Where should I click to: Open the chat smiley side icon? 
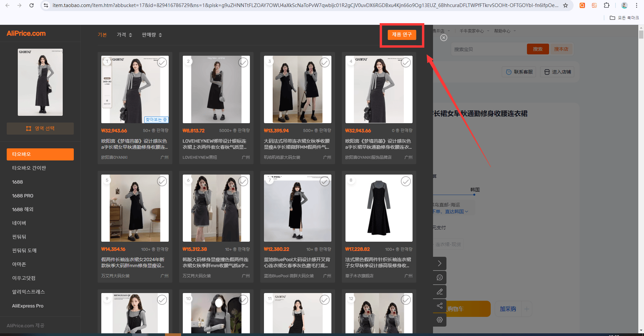[440, 278]
